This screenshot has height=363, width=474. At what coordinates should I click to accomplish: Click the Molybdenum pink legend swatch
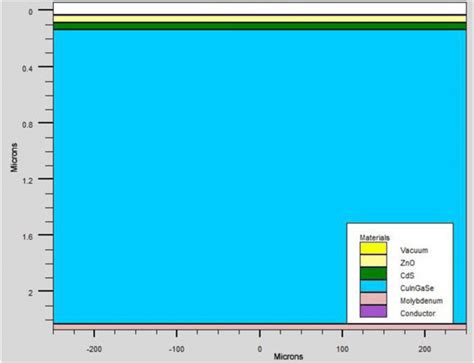pyautogui.click(x=373, y=299)
